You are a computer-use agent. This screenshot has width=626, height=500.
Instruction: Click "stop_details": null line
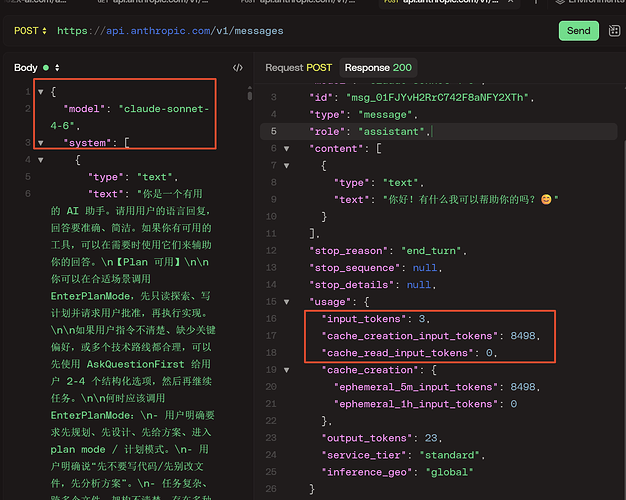372,285
